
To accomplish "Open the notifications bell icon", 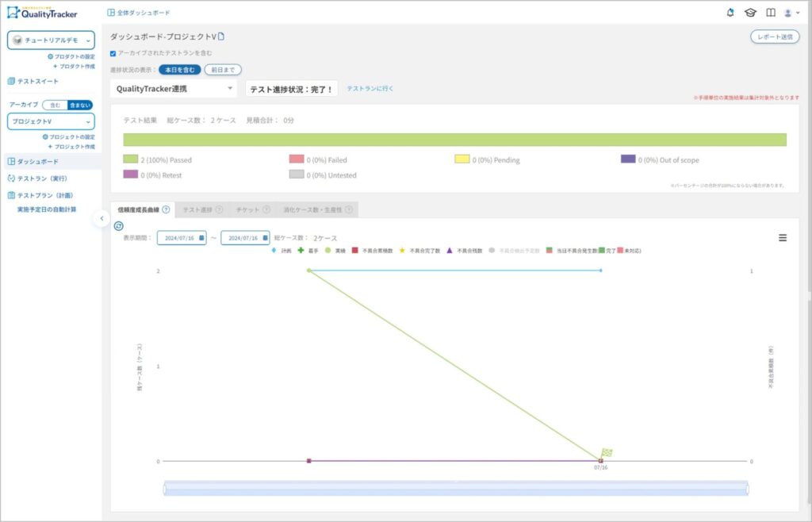I will coord(730,13).
